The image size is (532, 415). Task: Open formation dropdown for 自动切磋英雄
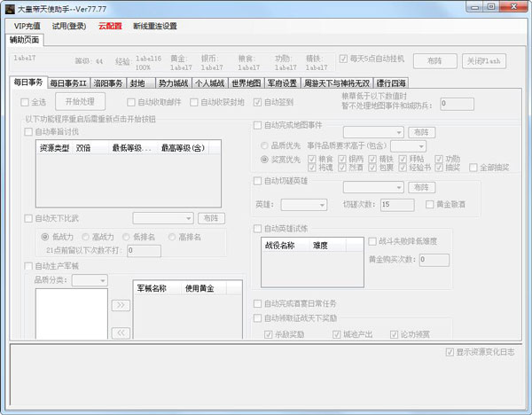[373, 187]
